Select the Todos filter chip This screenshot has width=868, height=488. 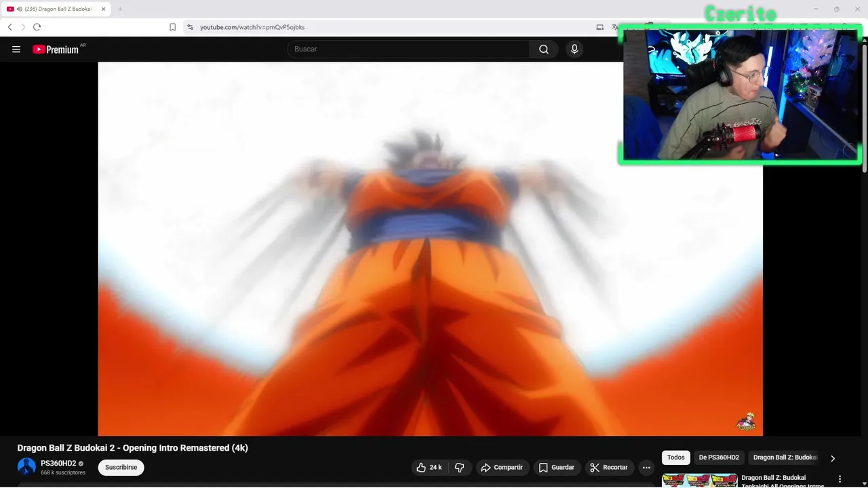pos(676,457)
